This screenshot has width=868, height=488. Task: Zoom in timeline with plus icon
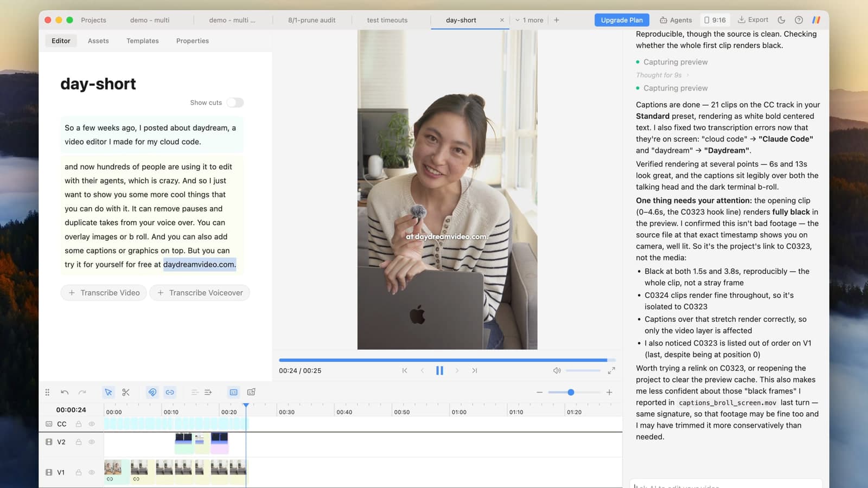tap(609, 392)
